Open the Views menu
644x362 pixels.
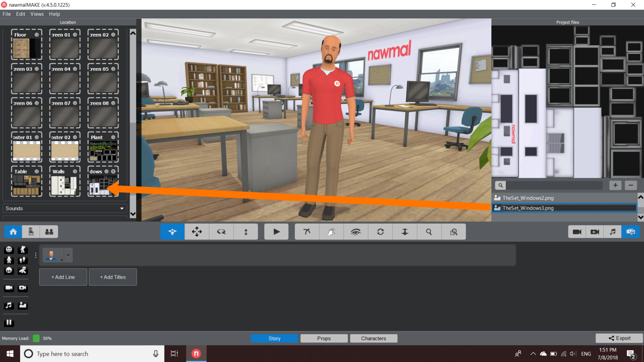click(37, 14)
